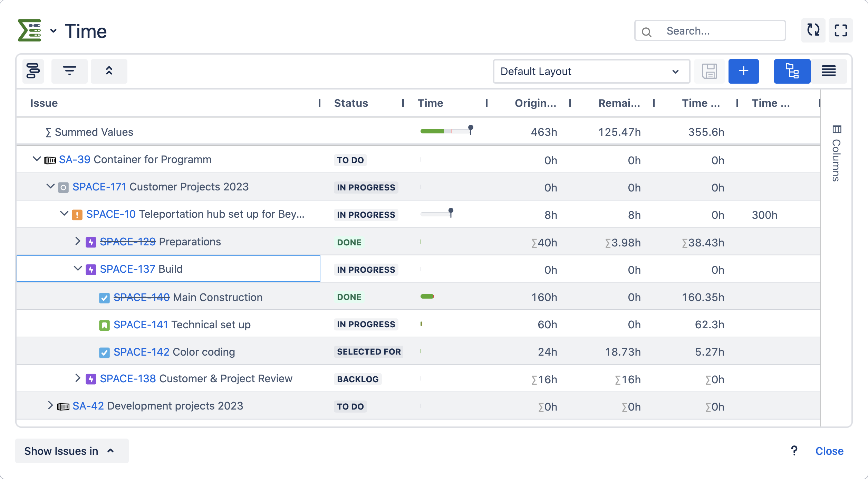This screenshot has height=479, width=868.
Task: Open the Show Issues in menu
Action: (x=71, y=451)
